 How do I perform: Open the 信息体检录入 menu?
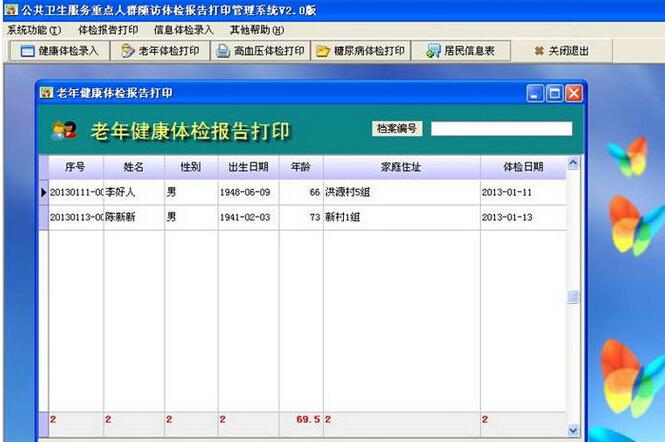(x=183, y=30)
